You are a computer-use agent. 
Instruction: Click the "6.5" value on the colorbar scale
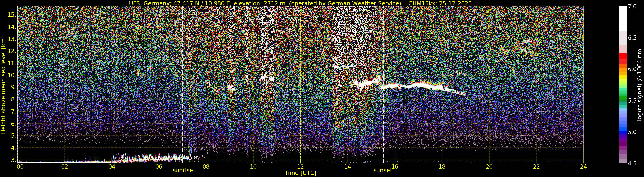[x=632, y=38]
